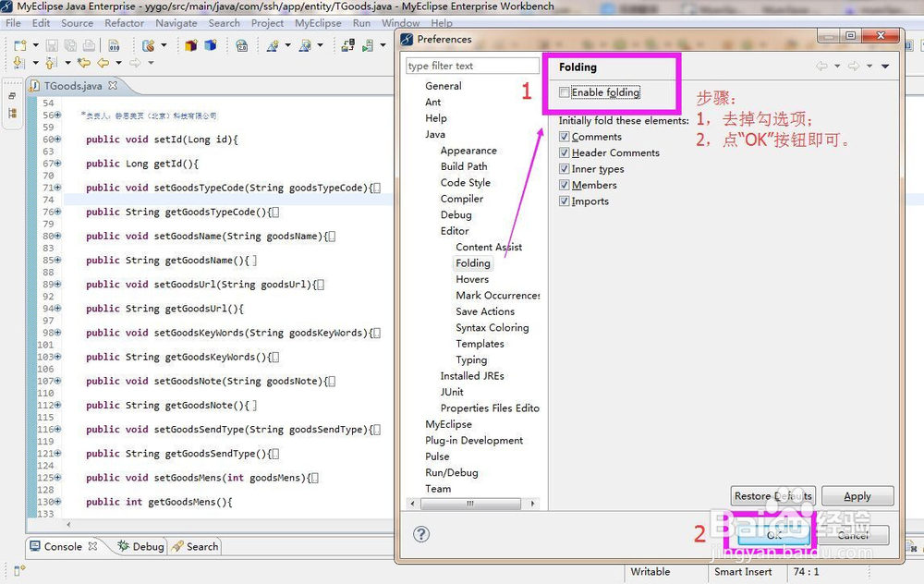
Task: Click the Previous Annotation up-arrow icon
Action: point(51,63)
